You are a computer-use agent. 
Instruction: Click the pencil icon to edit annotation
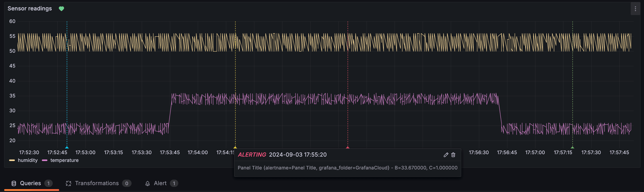(446, 155)
